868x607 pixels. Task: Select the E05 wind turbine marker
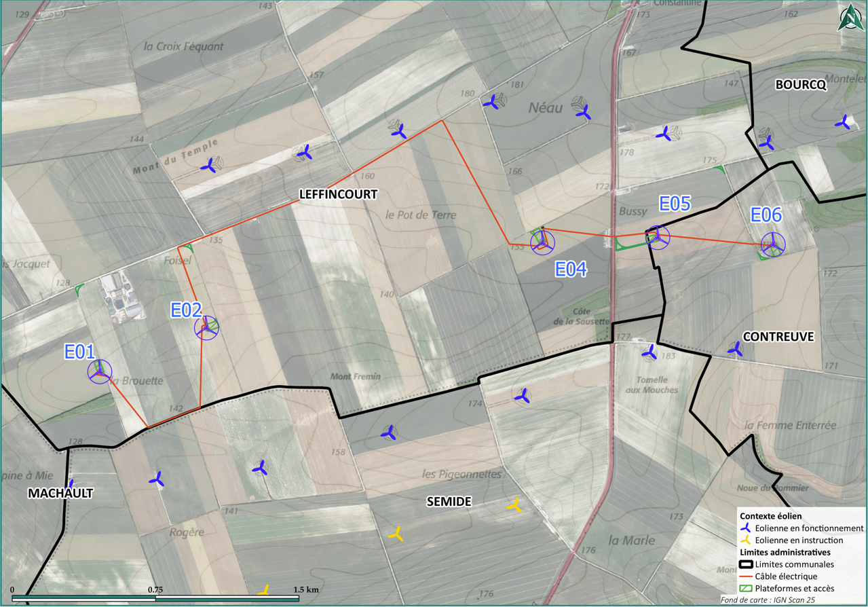[657, 236]
